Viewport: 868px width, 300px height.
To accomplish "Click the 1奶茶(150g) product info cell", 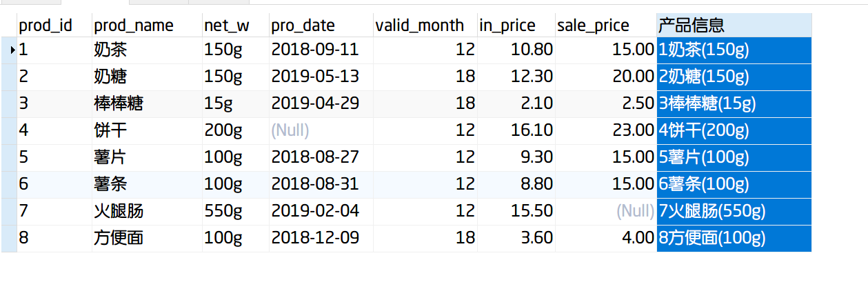I will tap(734, 50).
